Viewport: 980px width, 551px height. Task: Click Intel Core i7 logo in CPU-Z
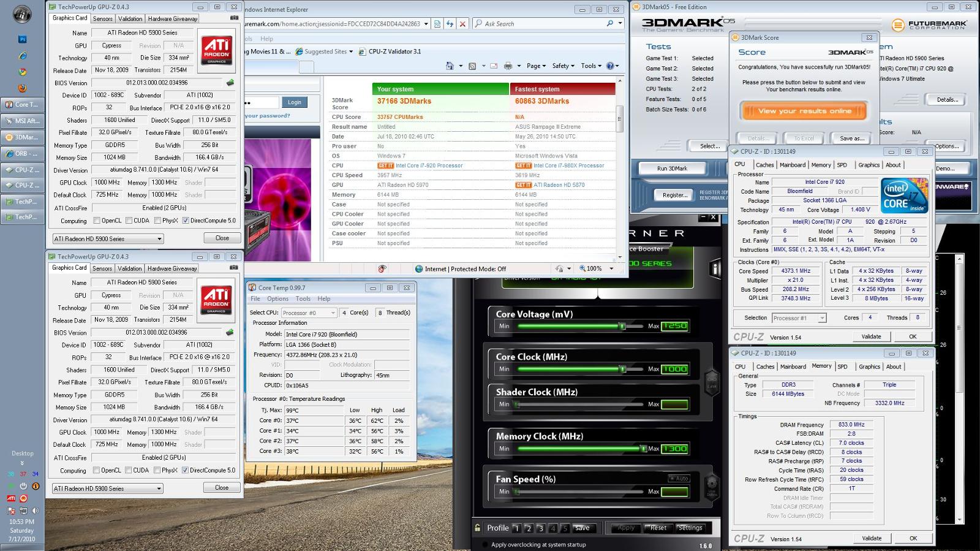(904, 196)
